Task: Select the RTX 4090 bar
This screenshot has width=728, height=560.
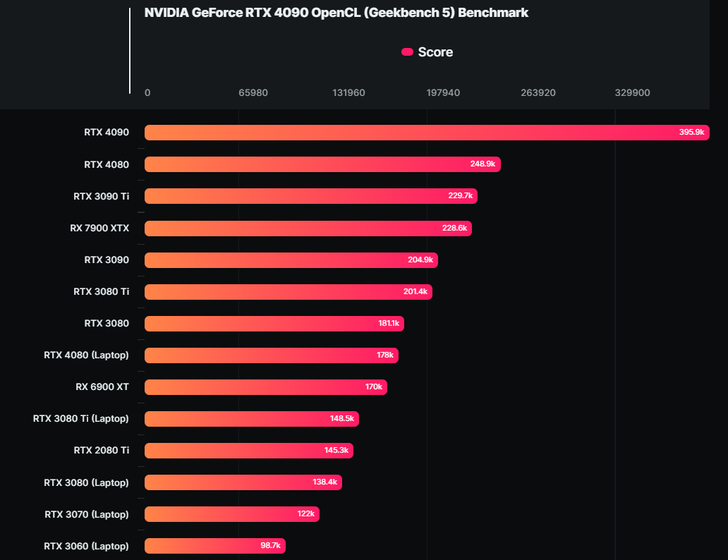Action: click(x=427, y=133)
